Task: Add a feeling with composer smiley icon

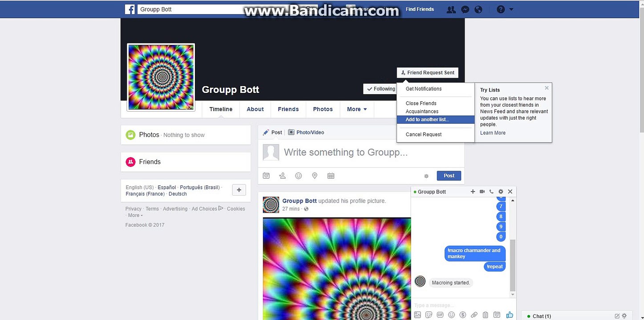Action: click(299, 176)
